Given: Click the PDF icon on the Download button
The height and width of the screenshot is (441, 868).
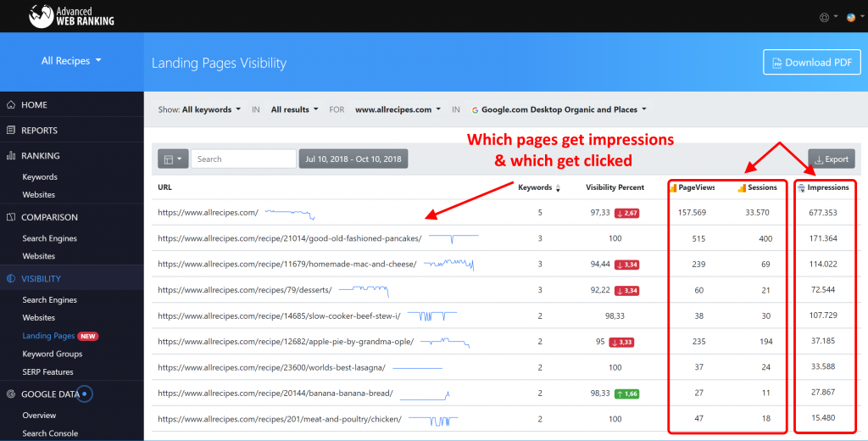Looking at the screenshot, I should click(x=777, y=63).
